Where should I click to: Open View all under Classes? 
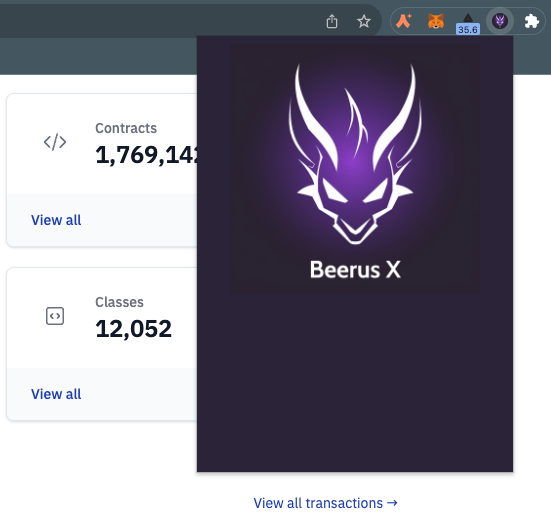tap(56, 394)
